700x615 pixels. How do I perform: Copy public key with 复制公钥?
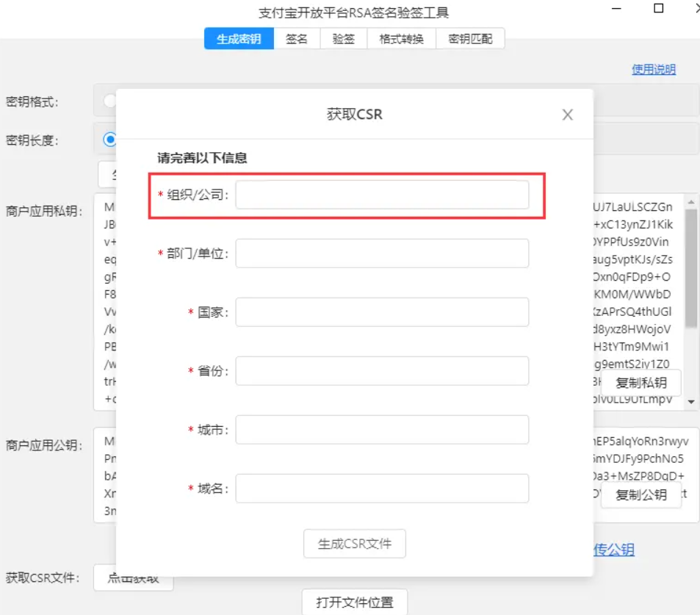tap(641, 494)
